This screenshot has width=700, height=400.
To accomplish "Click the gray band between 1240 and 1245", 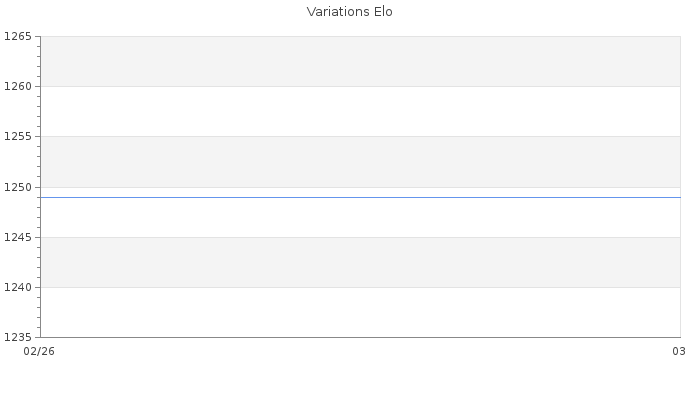I will tap(360, 262).
